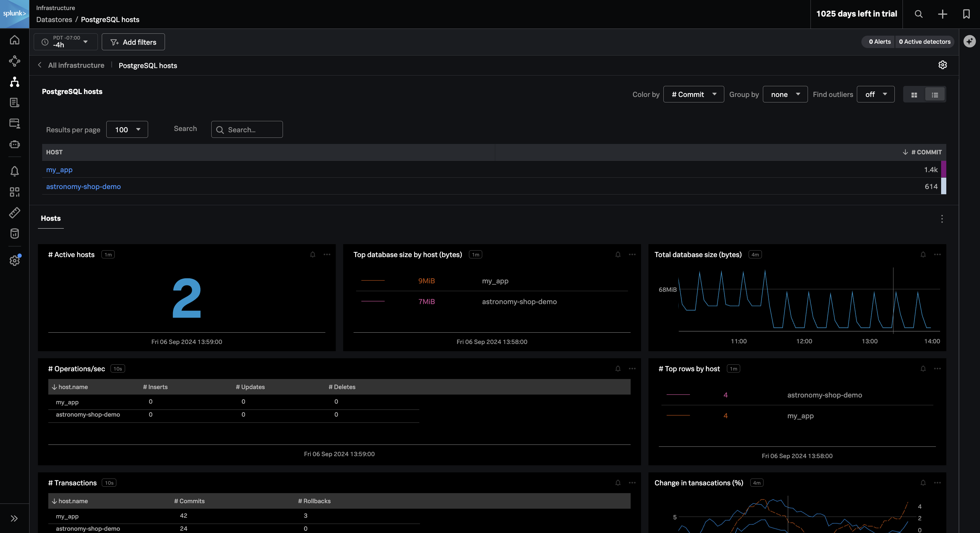Expand the left navigation sidebar

click(x=15, y=518)
